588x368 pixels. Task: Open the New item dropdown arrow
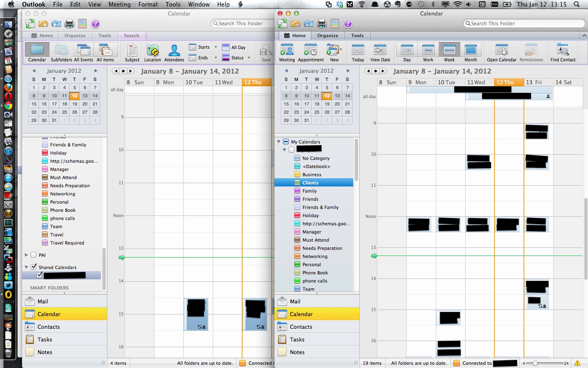[341, 50]
